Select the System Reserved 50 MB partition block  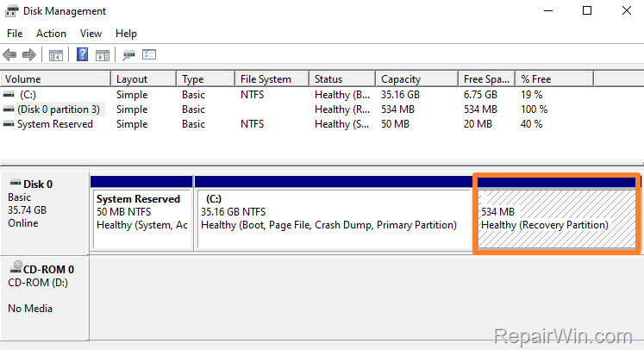142,219
